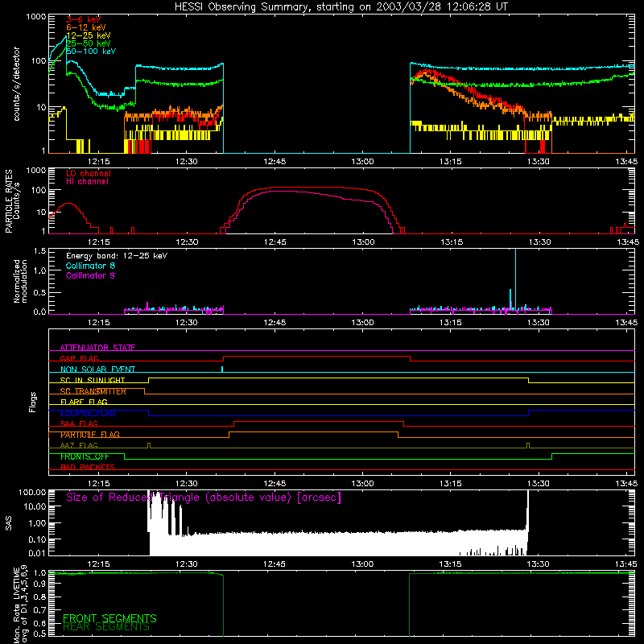This screenshot has height=644, width=644.
Task: Click the Energy band: 12-25 keV text
Action: [x=117, y=256]
